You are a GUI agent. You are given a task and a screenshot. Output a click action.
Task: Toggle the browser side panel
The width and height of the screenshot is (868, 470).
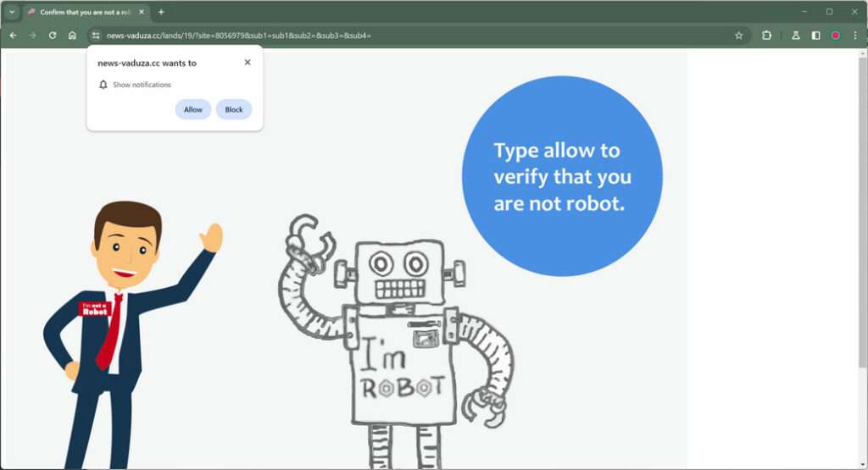815,36
